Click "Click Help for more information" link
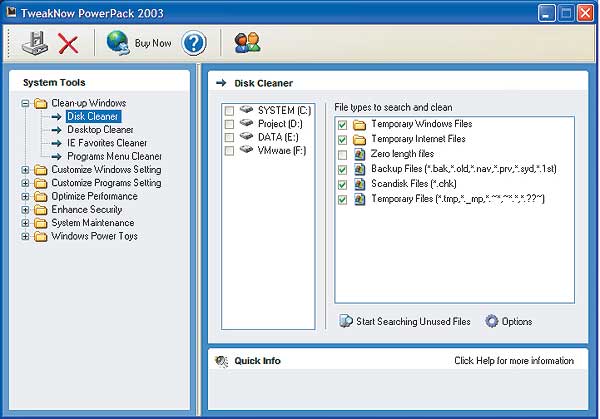 tap(514, 360)
